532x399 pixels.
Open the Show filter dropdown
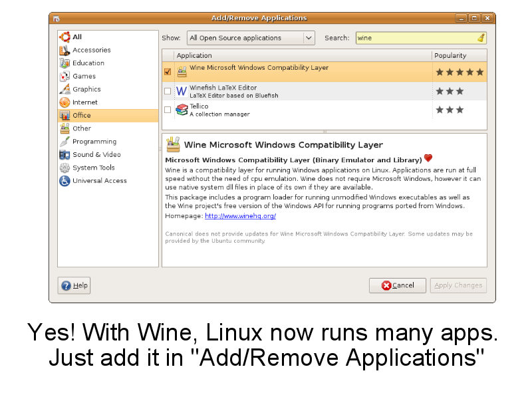click(251, 38)
